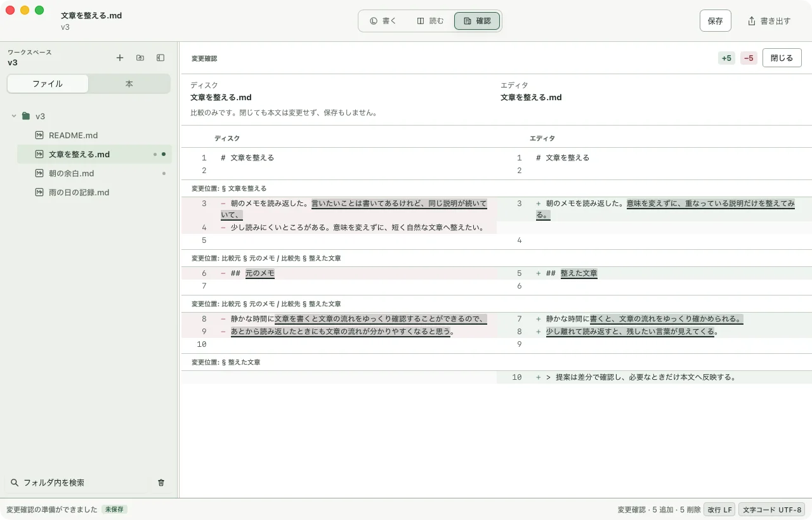Click the last hunk header 変更位置: § 整えた文章
Viewport: 812px width, 520px height.
click(226, 362)
